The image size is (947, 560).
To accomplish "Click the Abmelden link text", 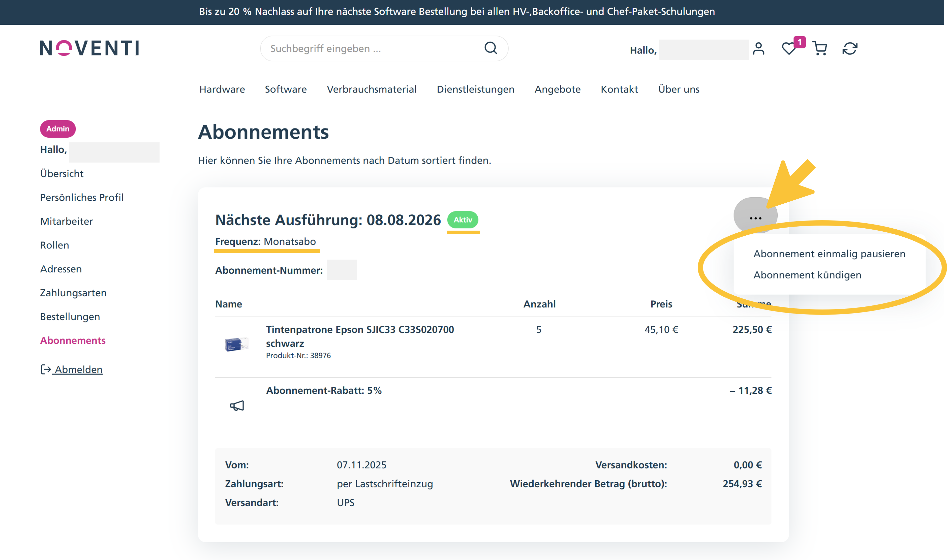I will click(x=78, y=369).
